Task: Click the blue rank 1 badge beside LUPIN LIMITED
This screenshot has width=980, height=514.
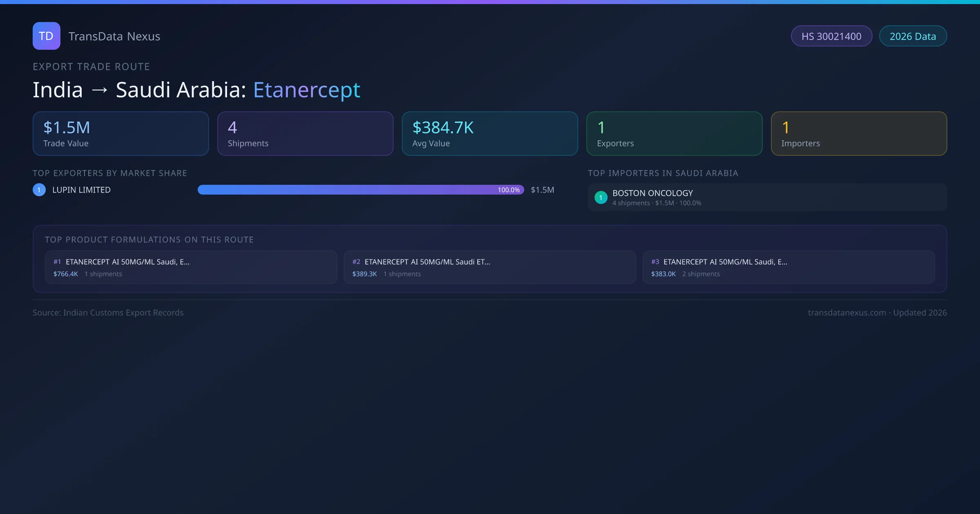Action: pos(39,190)
